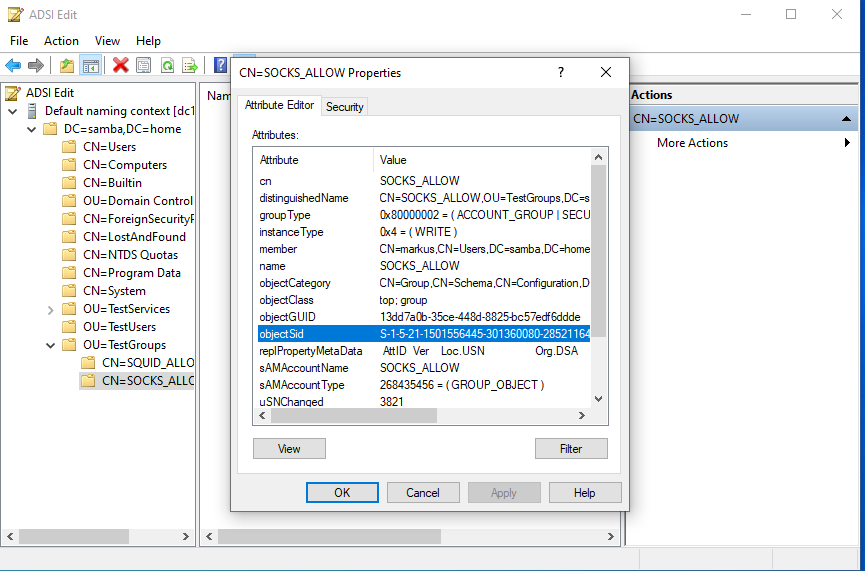This screenshot has width=865, height=571.
Task: Select CN=Program Data in the tree
Action: pos(132,273)
